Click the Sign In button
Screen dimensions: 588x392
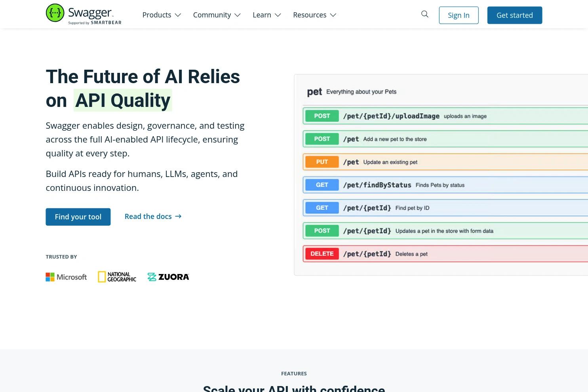coord(459,15)
